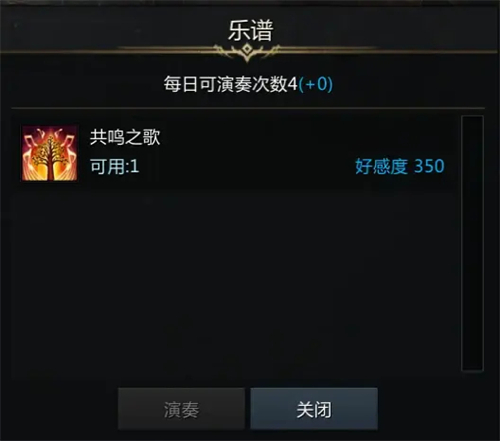Click the blue (+0) bonus indicator
This screenshot has height=441, width=500.
(x=316, y=84)
